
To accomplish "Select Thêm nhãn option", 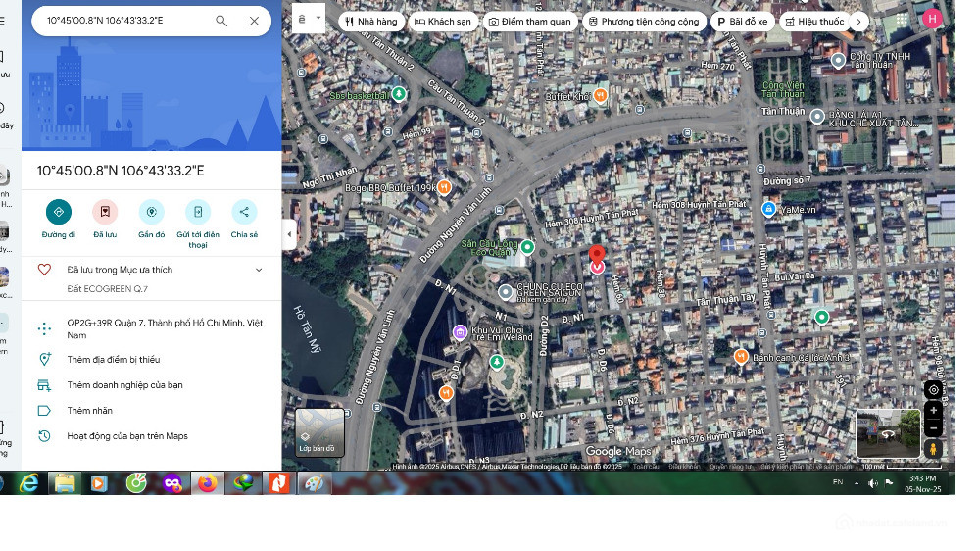I will point(89,411).
